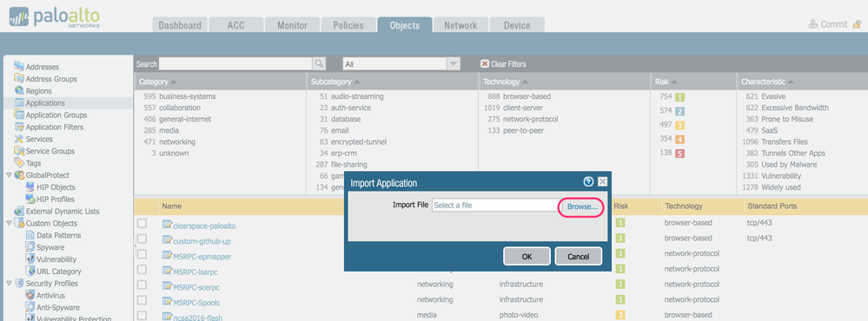Check the MSRPC-epmapper row checkbox
Screen dimensions: 868x321
pos(142,254)
